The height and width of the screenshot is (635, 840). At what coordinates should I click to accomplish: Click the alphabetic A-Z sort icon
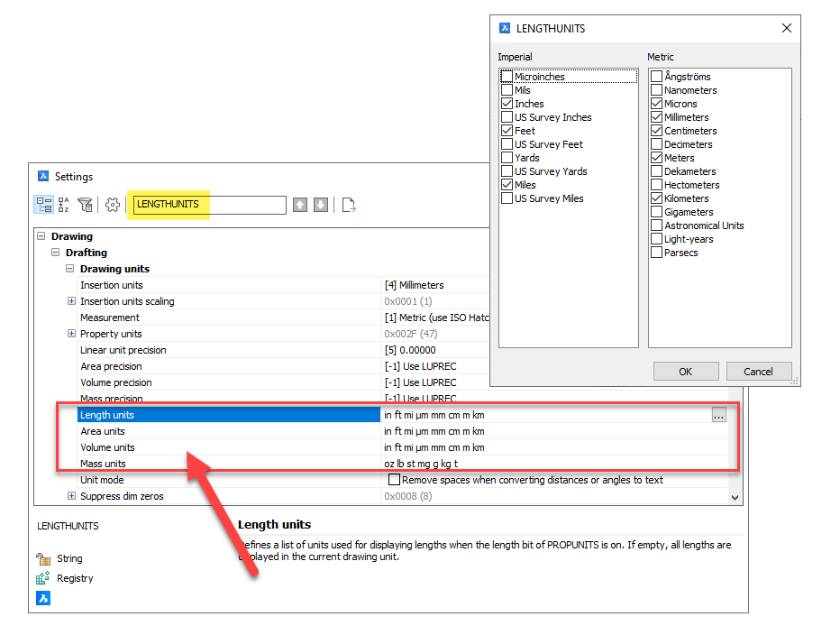point(63,205)
